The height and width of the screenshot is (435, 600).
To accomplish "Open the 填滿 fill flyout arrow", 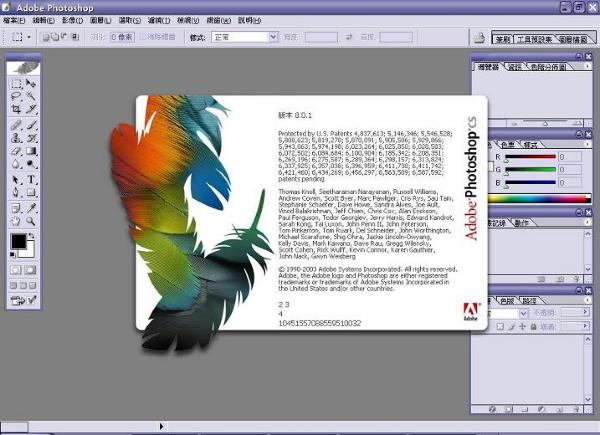I will point(585,326).
